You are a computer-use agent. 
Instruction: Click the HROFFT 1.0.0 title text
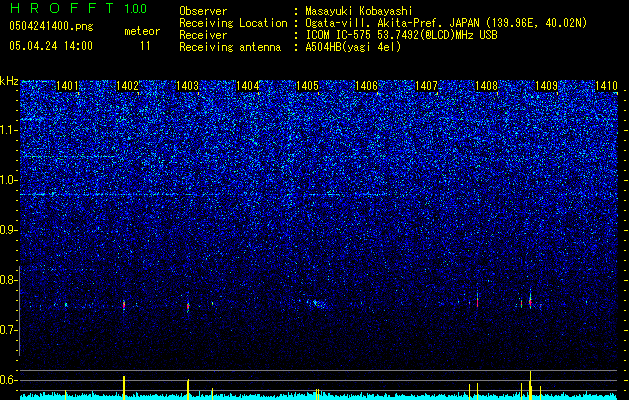point(78,8)
